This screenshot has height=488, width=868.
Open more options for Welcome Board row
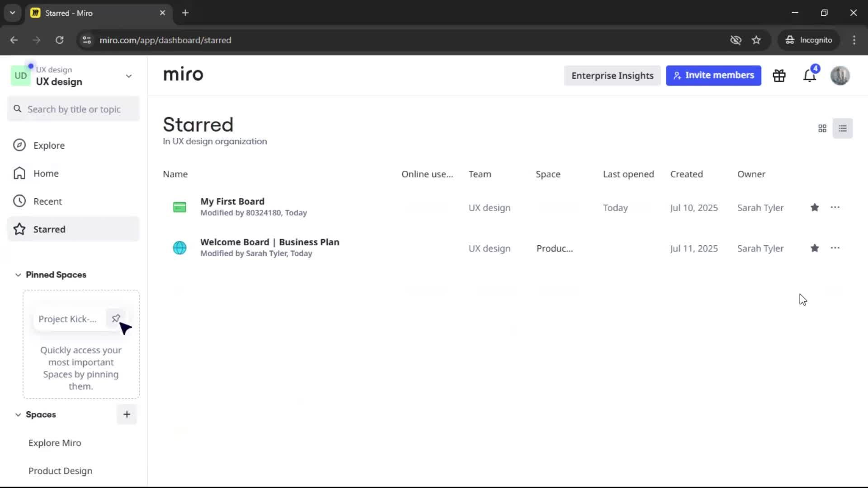(x=835, y=248)
